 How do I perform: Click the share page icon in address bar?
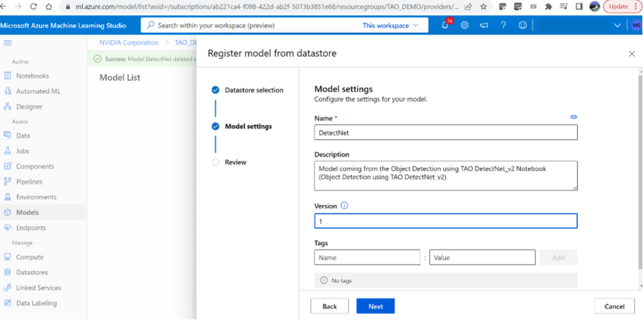468,7
